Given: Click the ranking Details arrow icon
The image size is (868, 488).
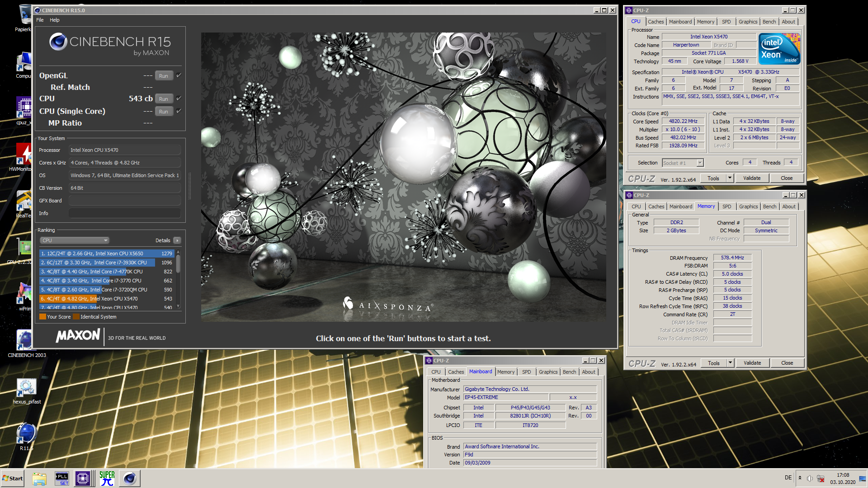Looking at the screenshot, I should [x=177, y=240].
